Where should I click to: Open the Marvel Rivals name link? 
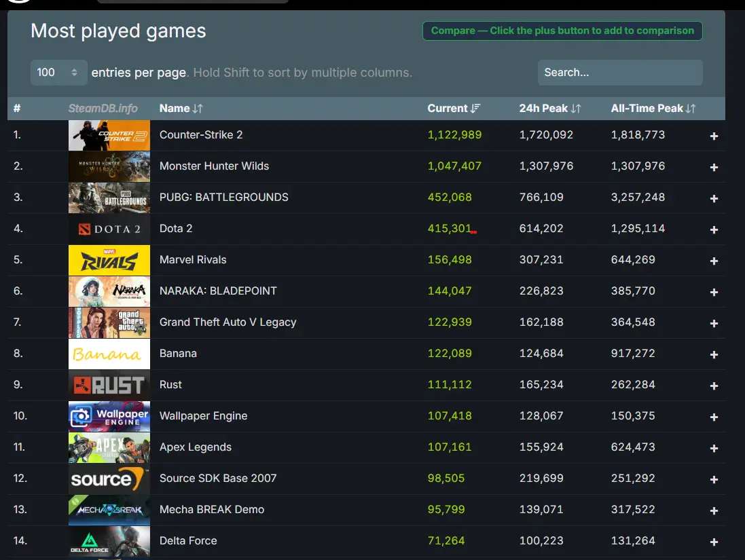193,260
